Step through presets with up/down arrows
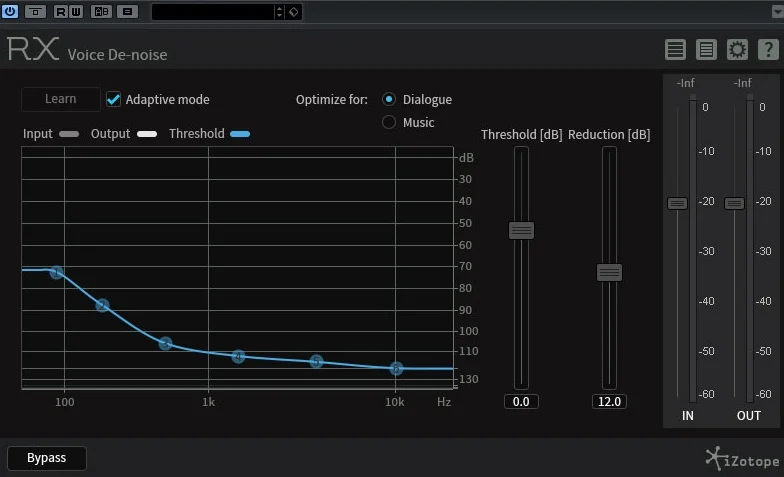This screenshot has width=784, height=477. point(280,12)
